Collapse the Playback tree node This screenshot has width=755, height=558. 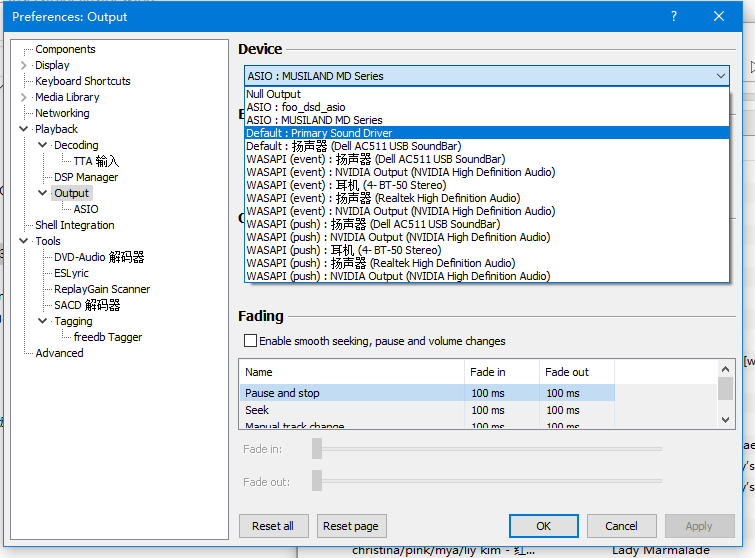pyautogui.click(x=24, y=129)
